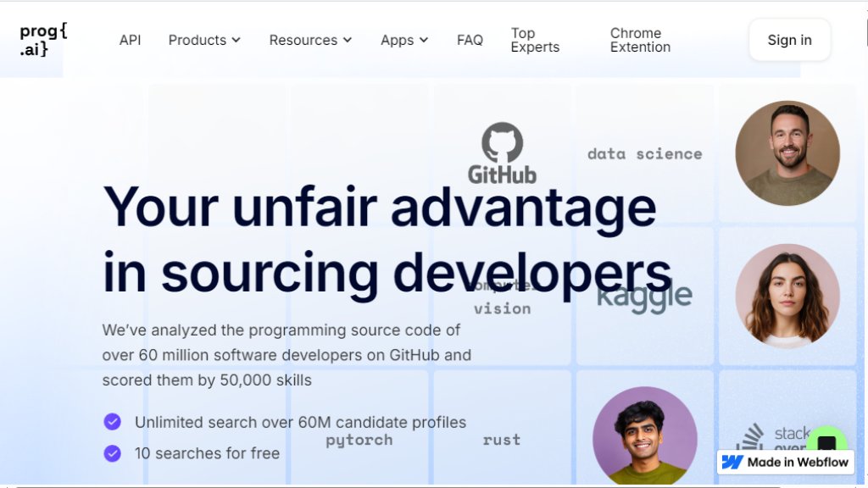Click the prog.ai logo
868x488 pixels.
(43, 40)
